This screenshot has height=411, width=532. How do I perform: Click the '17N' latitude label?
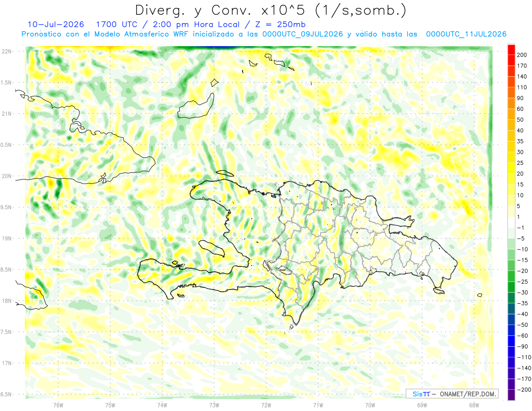(8, 363)
